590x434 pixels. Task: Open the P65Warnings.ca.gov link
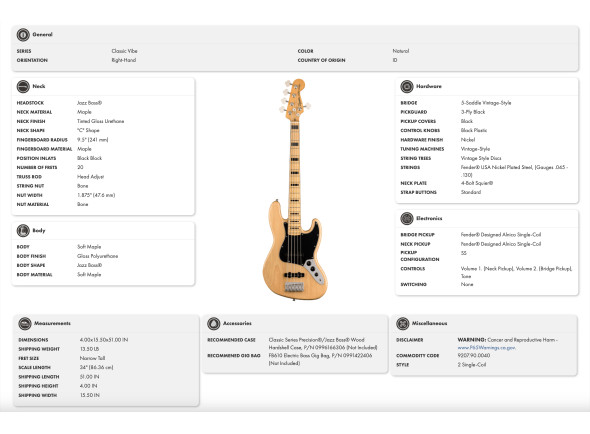[x=487, y=348]
